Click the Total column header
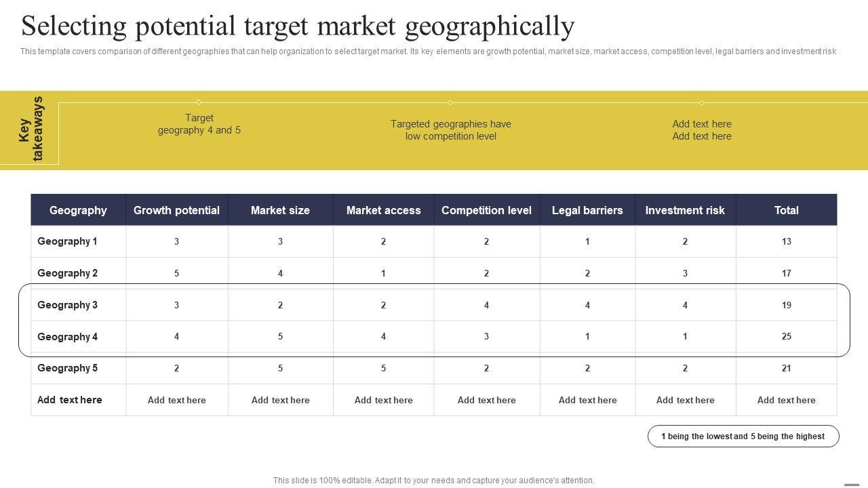The height and width of the screenshot is (488, 868). coord(786,210)
